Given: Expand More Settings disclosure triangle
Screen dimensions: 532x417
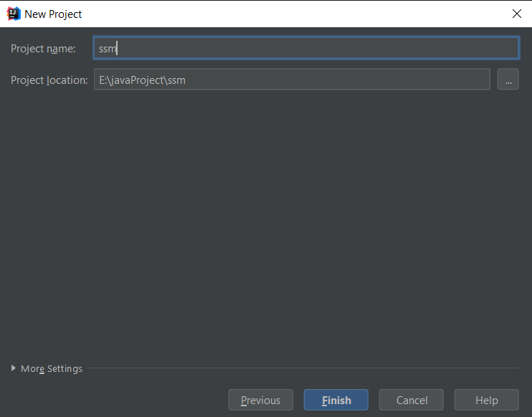Looking at the screenshot, I should (x=14, y=368).
